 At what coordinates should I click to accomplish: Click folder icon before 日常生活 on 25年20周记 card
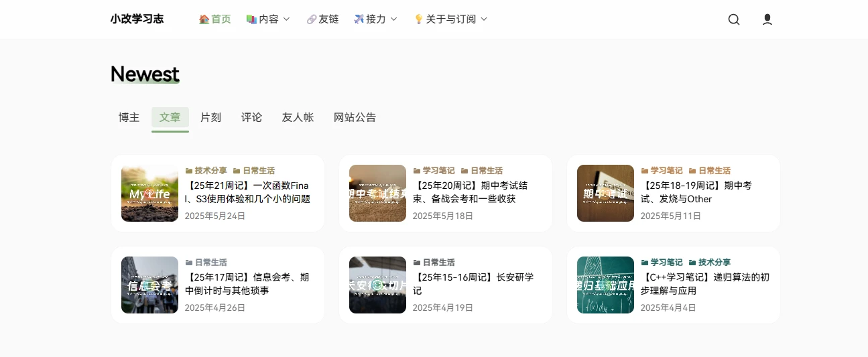[464, 171]
